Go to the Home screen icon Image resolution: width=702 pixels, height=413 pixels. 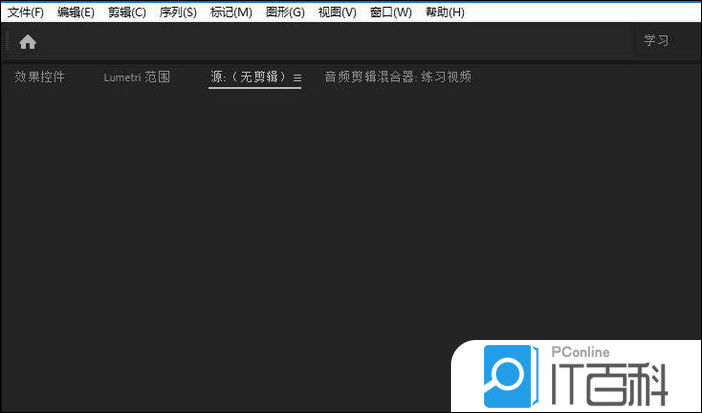tap(27, 42)
